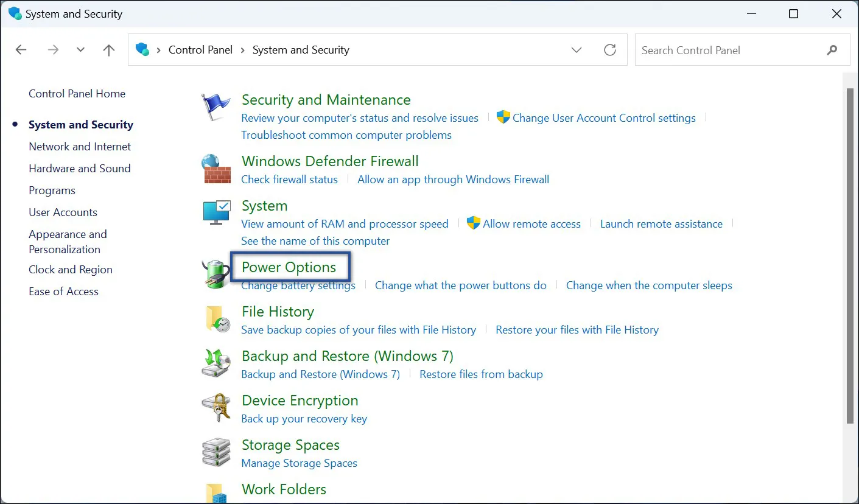859x504 pixels.
Task: Click the Power Options battery icon
Action: click(216, 274)
